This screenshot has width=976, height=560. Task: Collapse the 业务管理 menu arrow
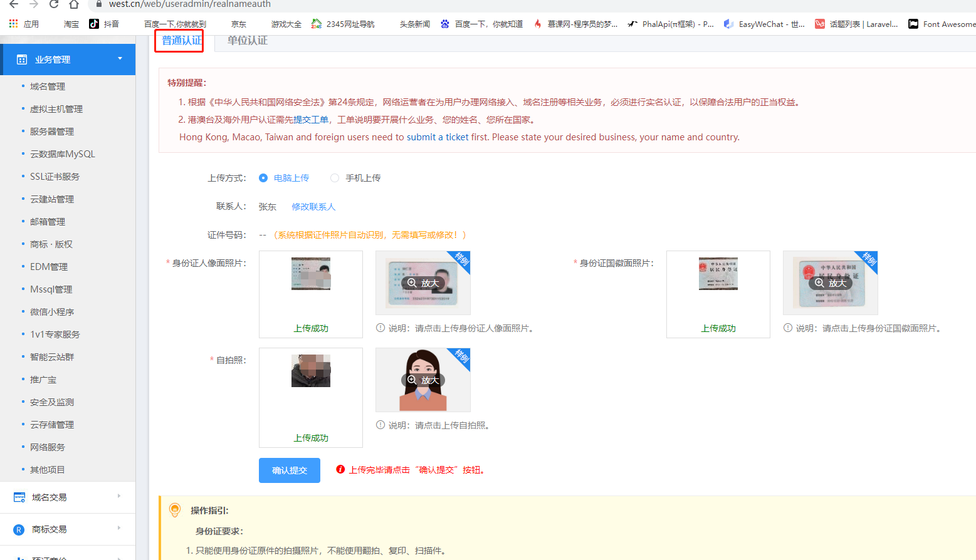click(120, 59)
